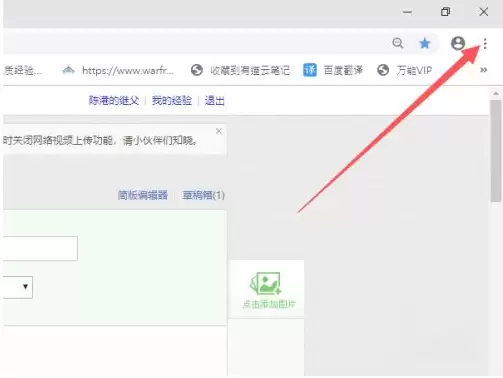Click the scrollbar up arrow
This screenshot has width=503, height=378.
(496, 94)
